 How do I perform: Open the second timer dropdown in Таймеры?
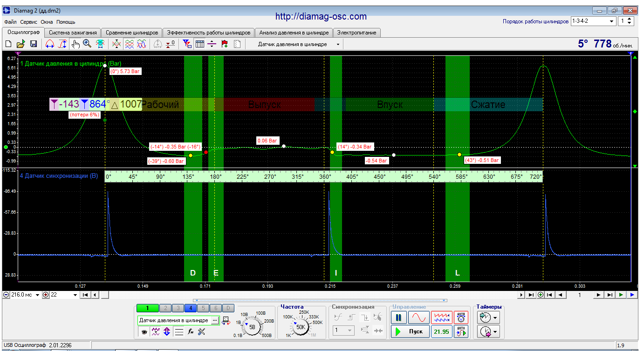click(494, 331)
